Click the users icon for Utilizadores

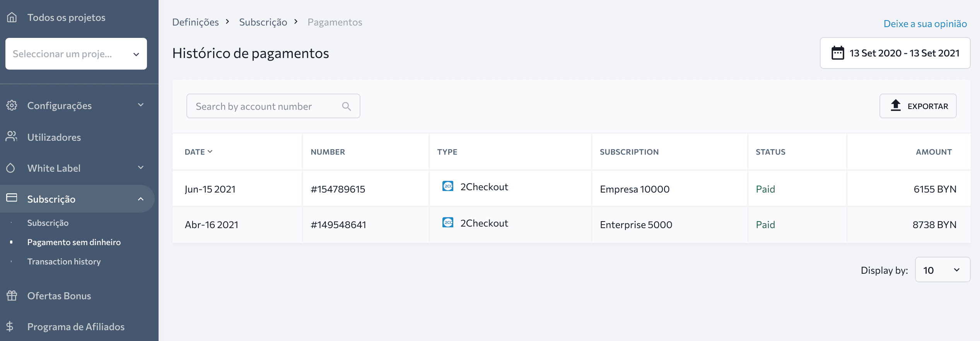pyautogui.click(x=12, y=136)
